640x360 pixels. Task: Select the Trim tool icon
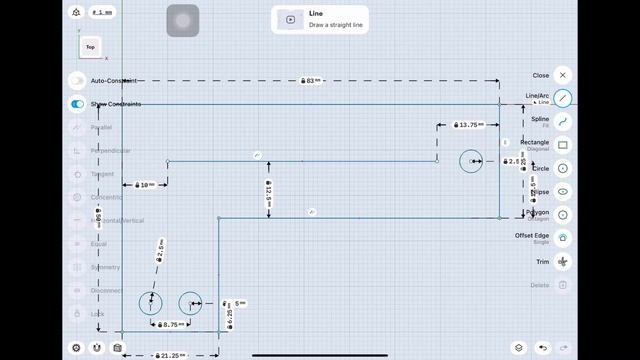coord(562,261)
